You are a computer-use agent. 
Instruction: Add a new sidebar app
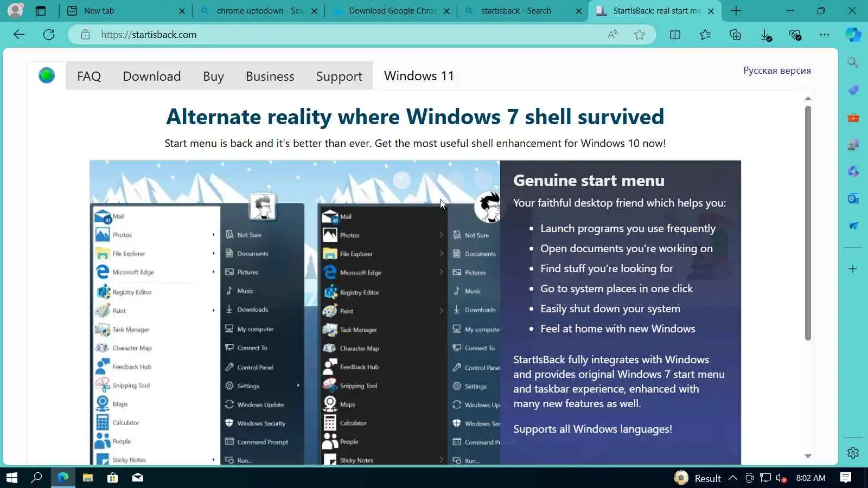coord(853,269)
